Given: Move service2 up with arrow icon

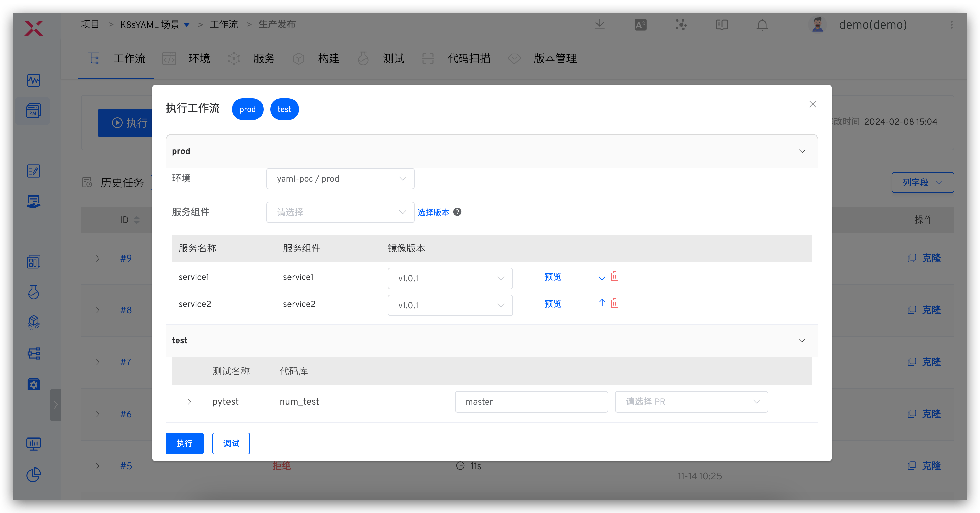Looking at the screenshot, I should (602, 303).
